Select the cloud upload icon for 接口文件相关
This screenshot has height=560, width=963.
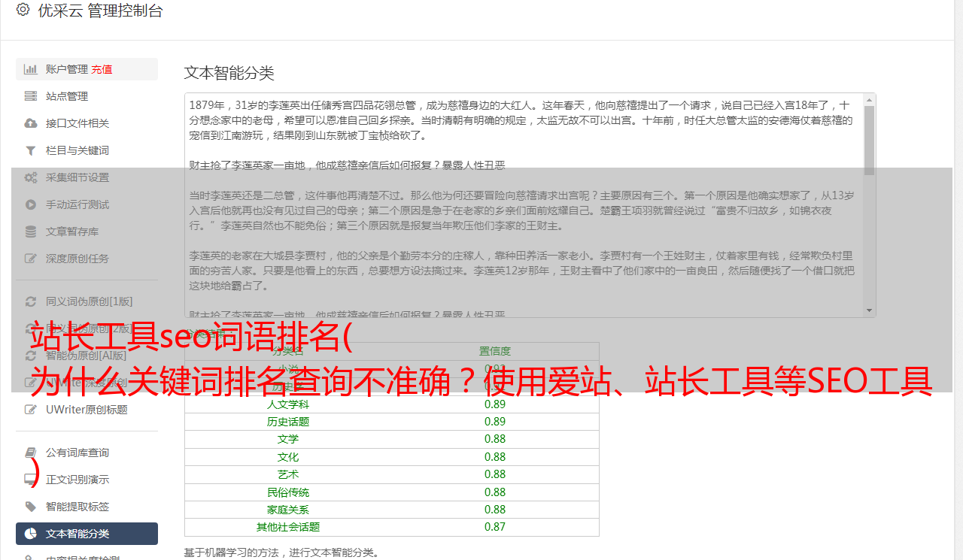point(31,123)
